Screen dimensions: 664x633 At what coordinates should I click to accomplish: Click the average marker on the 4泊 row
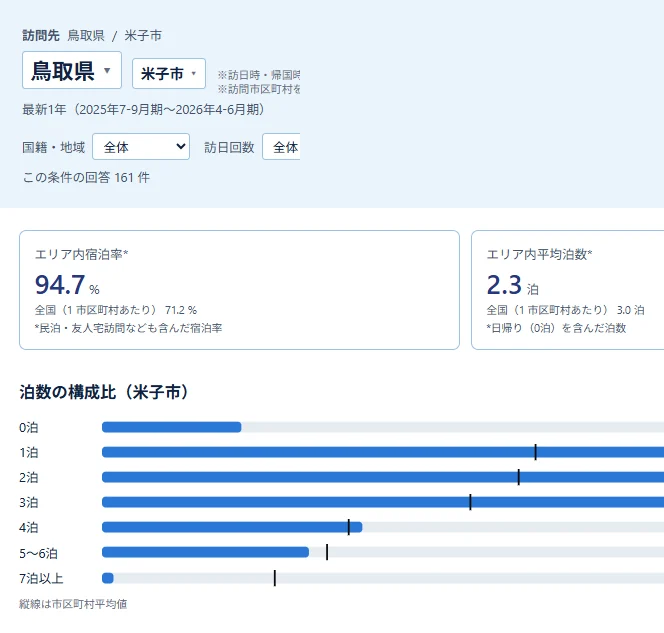coord(349,527)
